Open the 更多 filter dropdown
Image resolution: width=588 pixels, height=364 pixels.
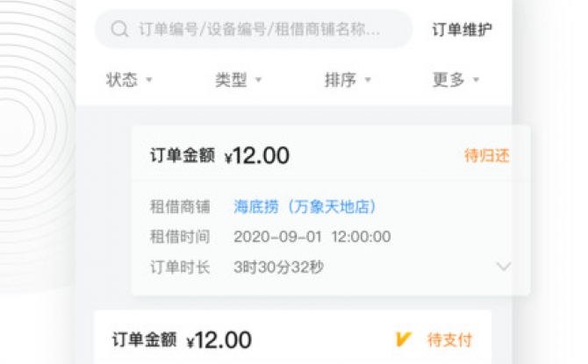(x=456, y=80)
